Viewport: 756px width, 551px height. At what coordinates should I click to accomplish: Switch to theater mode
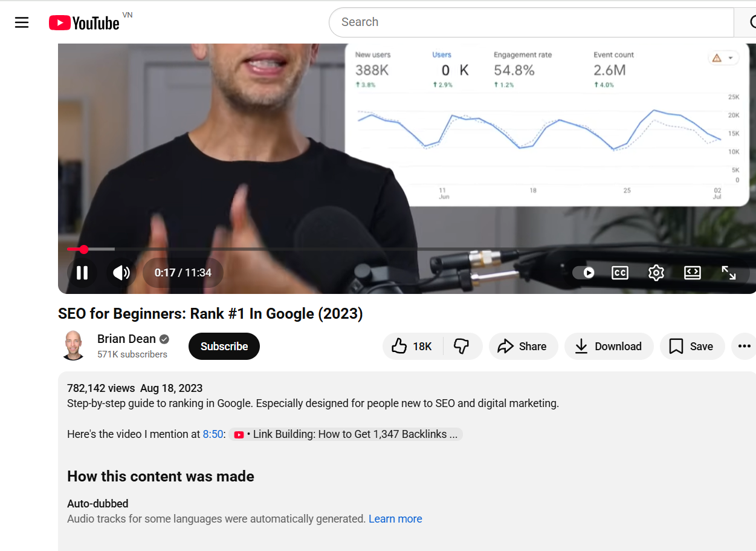click(693, 273)
